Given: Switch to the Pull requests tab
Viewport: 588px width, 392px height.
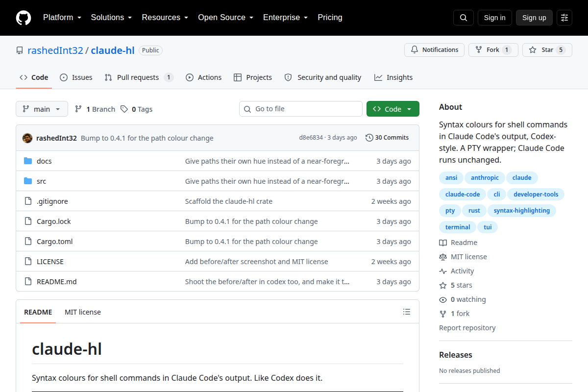Looking at the screenshot, I should pos(139,77).
